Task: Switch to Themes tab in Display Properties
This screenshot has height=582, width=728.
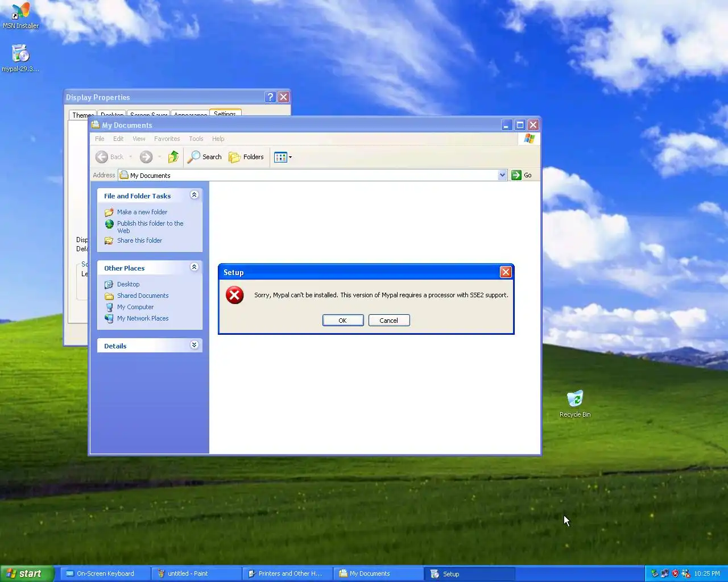Action: tap(82, 115)
